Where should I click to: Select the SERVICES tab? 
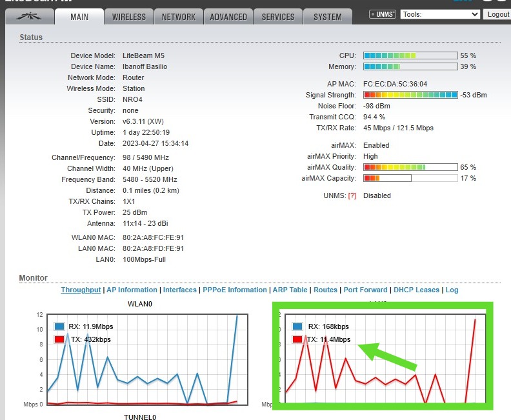point(278,17)
